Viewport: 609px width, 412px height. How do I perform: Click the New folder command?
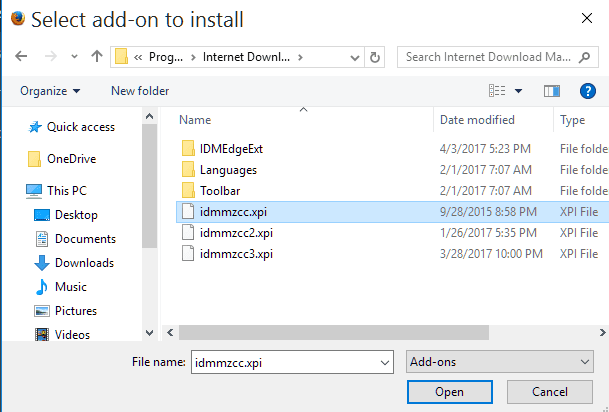click(140, 91)
